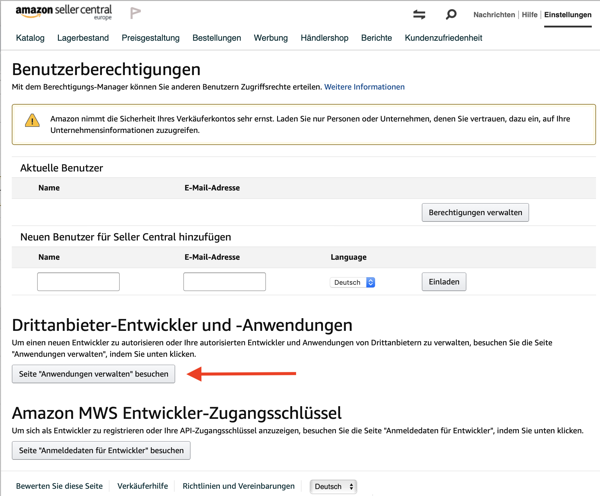Open the Händlershop menu
The width and height of the screenshot is (600, 496).
point(324,38)
